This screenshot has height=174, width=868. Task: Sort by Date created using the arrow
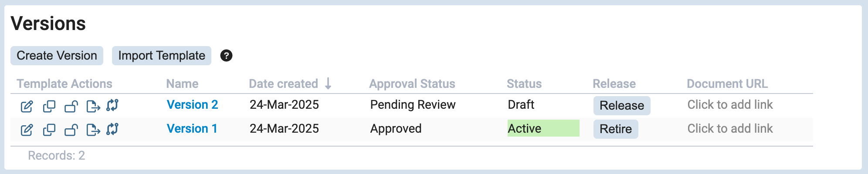tap(328, 84)
